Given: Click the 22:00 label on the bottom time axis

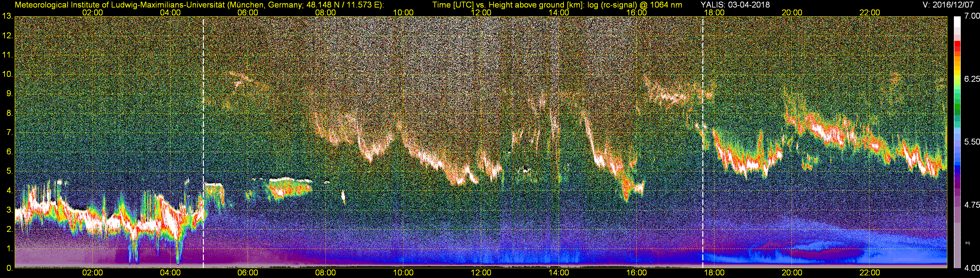Looking at the screenshot, I should (x=870, y=273).
